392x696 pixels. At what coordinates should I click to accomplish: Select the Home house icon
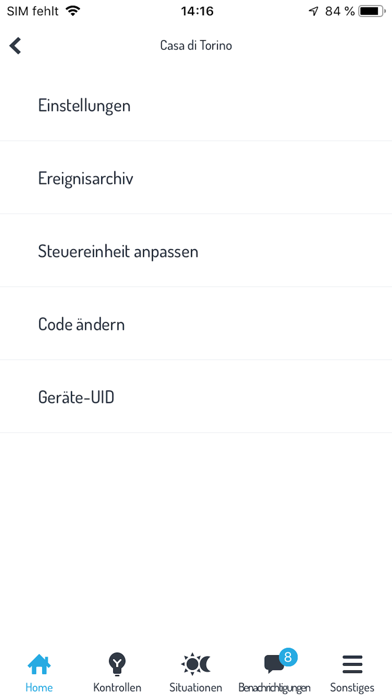[39, 664]
